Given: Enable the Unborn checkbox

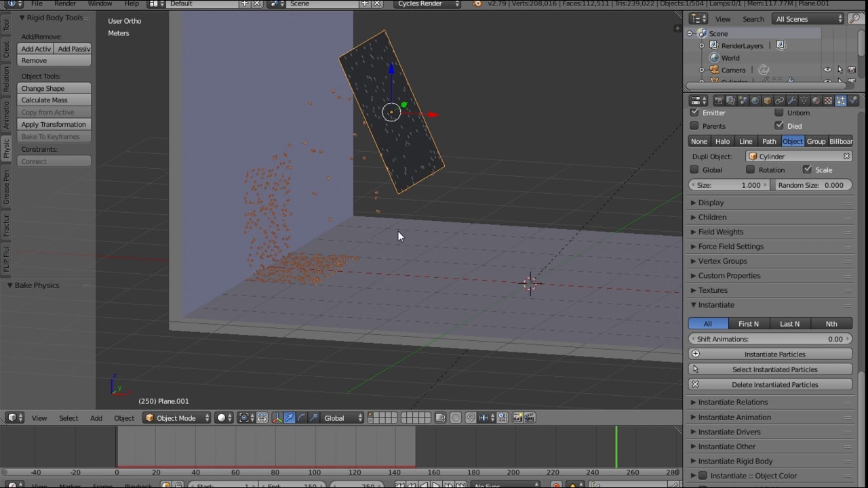Looking at the screenshot, I should (779, 113).
